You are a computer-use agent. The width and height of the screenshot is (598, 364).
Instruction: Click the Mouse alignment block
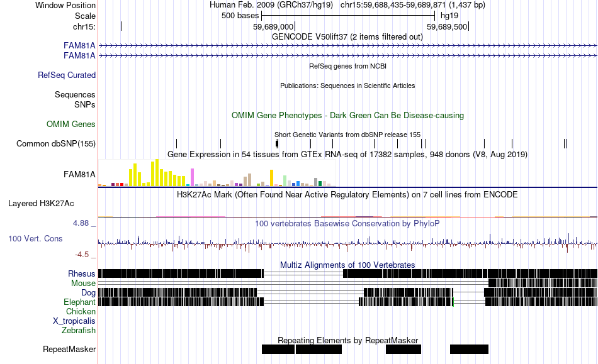(x=543, y=283)
